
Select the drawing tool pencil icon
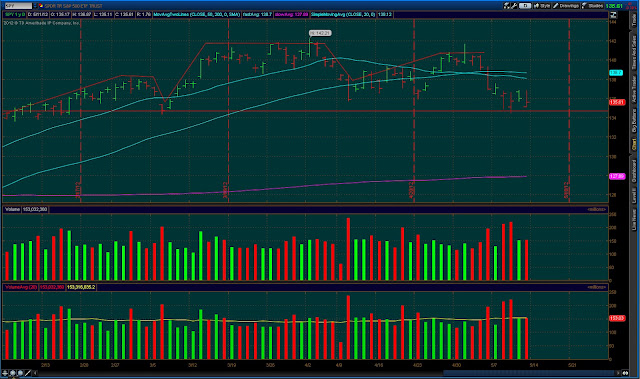click(27, 373)
